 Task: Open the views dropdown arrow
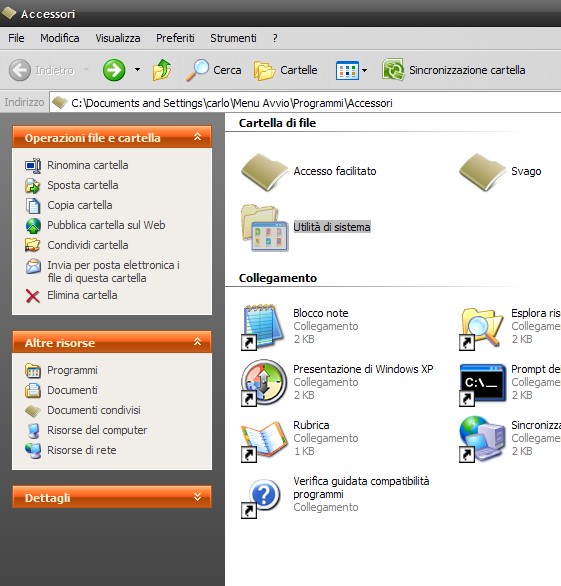[364, 70]
